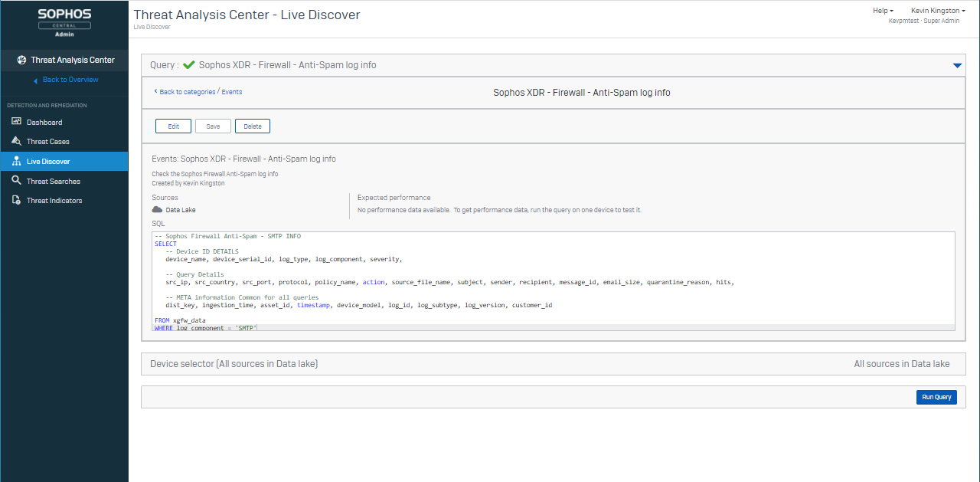Image resolution: width=980 pixels, height=482 pixels.
Task: Click the 'DETECTION AND REMEDIATION' sidebar heading
Action: pos(47,105)
